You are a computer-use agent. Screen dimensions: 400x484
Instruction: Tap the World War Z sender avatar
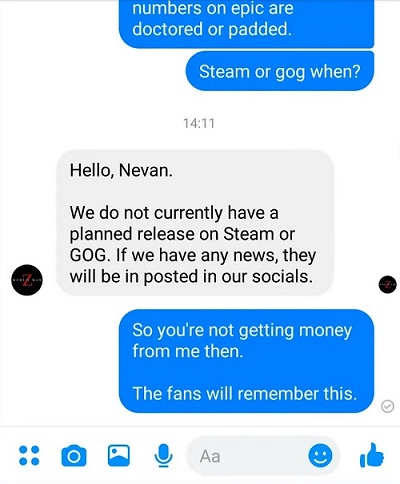pyautogui.click(x=27, y=280)
